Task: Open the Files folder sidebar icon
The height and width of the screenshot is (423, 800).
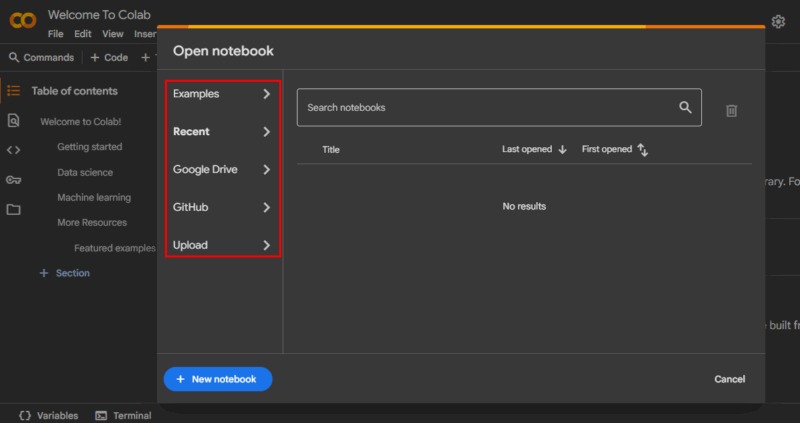Action: click(x=14, y=210)
